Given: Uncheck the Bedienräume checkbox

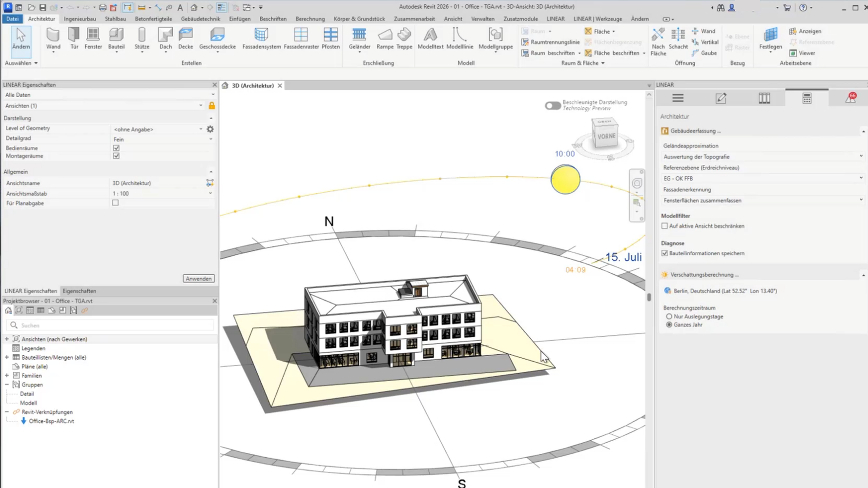Looking at the screenshot, I should (x=116, y=148).
